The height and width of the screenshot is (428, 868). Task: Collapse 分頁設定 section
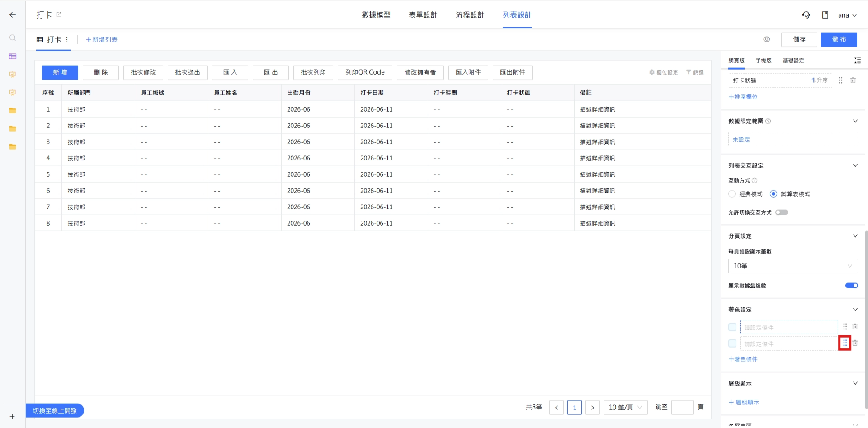pyautogui.click(x=855, y=236)
